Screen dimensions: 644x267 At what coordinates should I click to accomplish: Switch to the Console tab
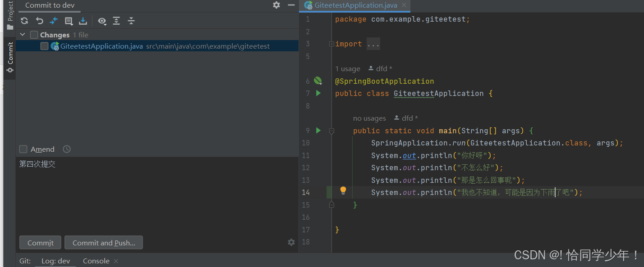coord(96,261)
